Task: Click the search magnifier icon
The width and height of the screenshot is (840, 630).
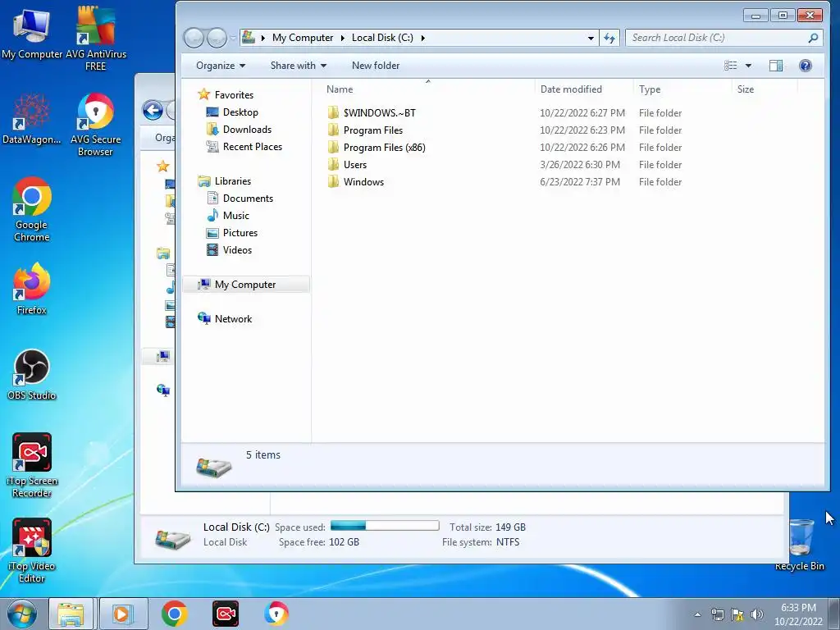Action: coord(813,38)
